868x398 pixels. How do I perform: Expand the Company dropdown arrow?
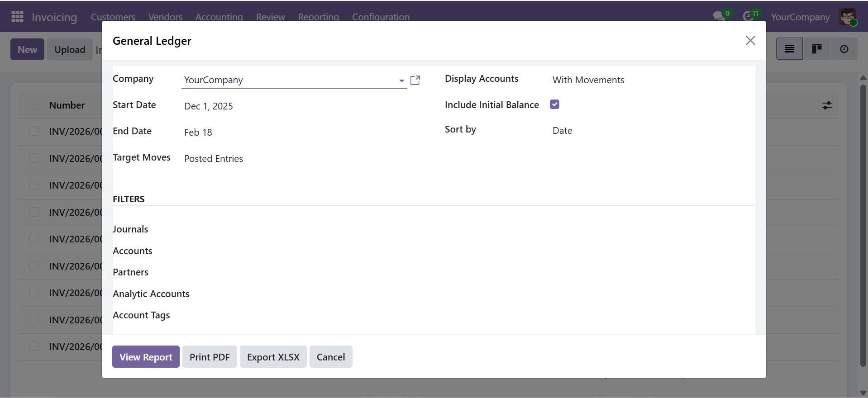[x=401, y=81]
